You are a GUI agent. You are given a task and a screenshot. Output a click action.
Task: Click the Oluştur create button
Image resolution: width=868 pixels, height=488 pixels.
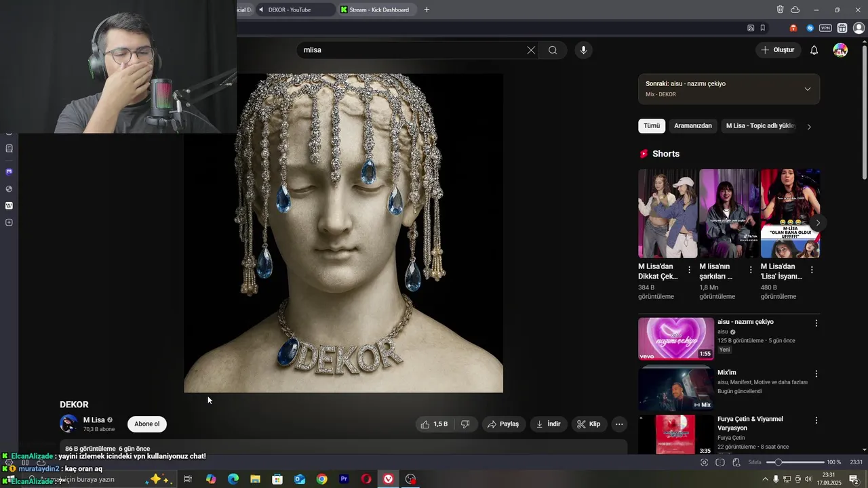pos(778,50)
